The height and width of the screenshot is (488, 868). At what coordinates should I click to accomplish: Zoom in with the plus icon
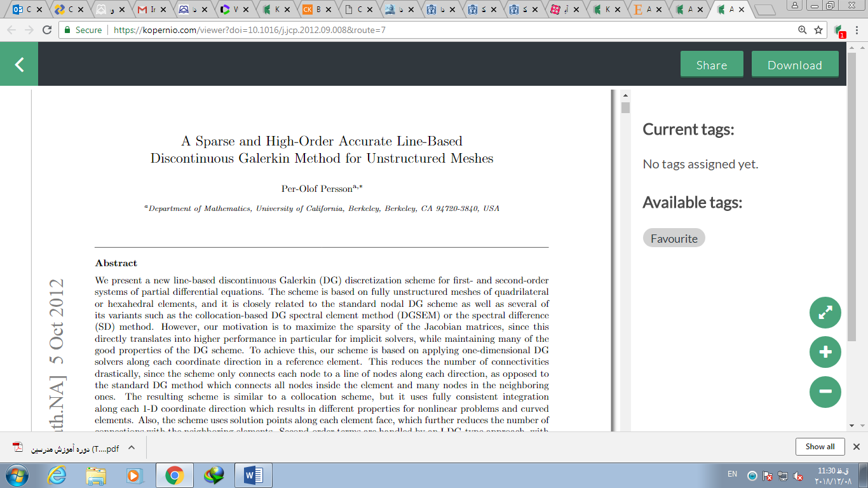coord(825,352)
